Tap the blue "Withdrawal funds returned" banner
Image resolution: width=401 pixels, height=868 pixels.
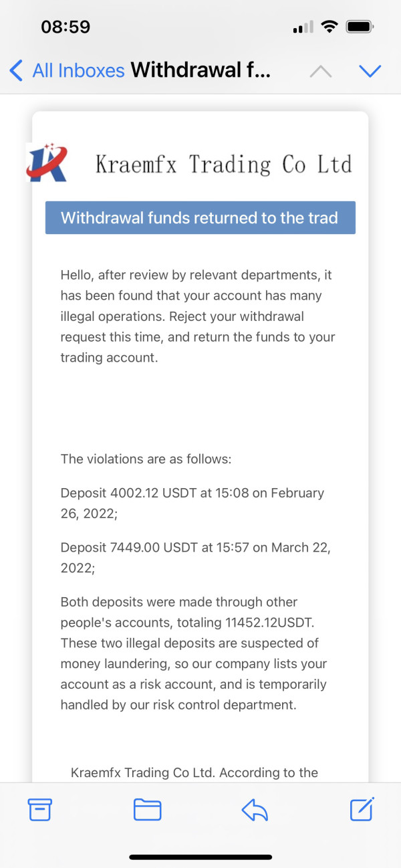pyautogui.click(x=200, y=218)
